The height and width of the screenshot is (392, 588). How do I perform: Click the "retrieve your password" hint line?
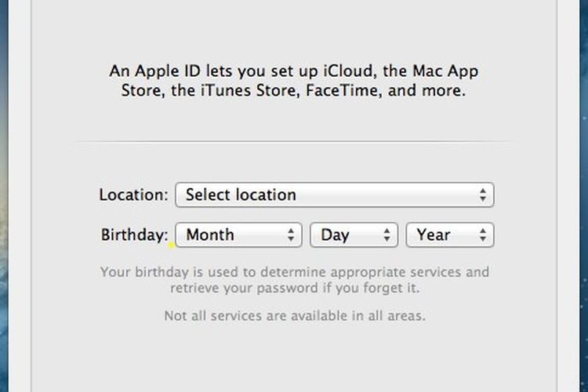point(295,288)
